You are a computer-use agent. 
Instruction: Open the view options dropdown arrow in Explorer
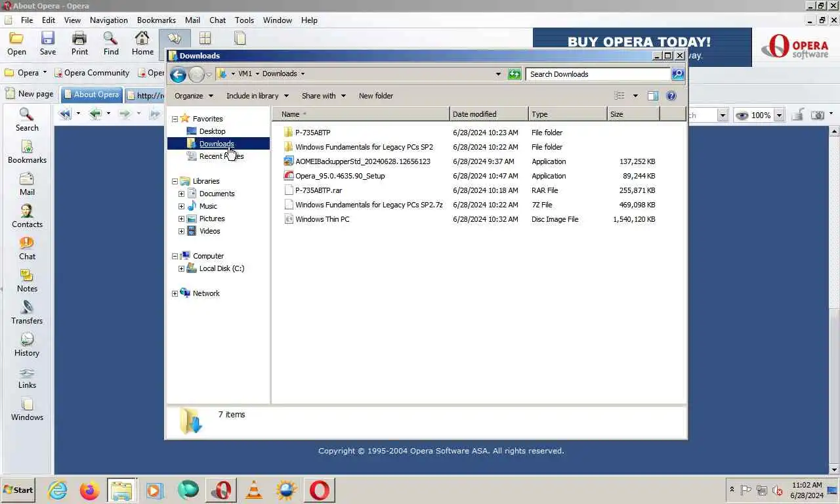point(635,96)
